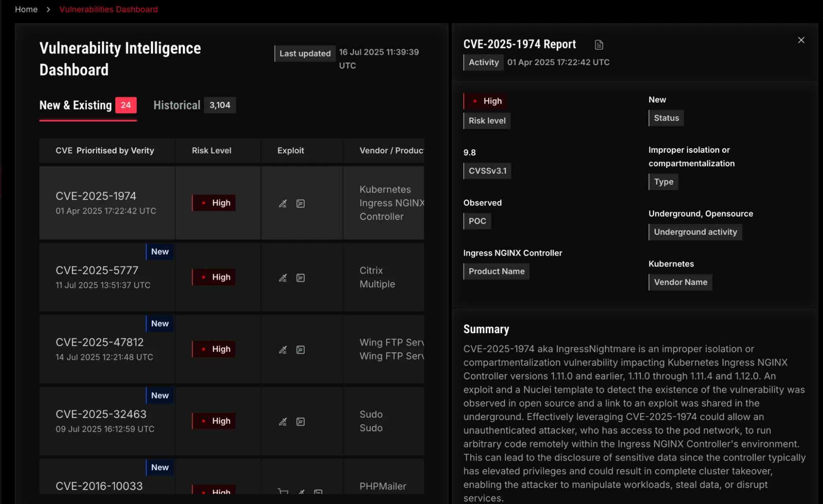Close the CVE-2025-1974 Report panel
This screenshot has width=823, height=504.
tap(801, 40)
